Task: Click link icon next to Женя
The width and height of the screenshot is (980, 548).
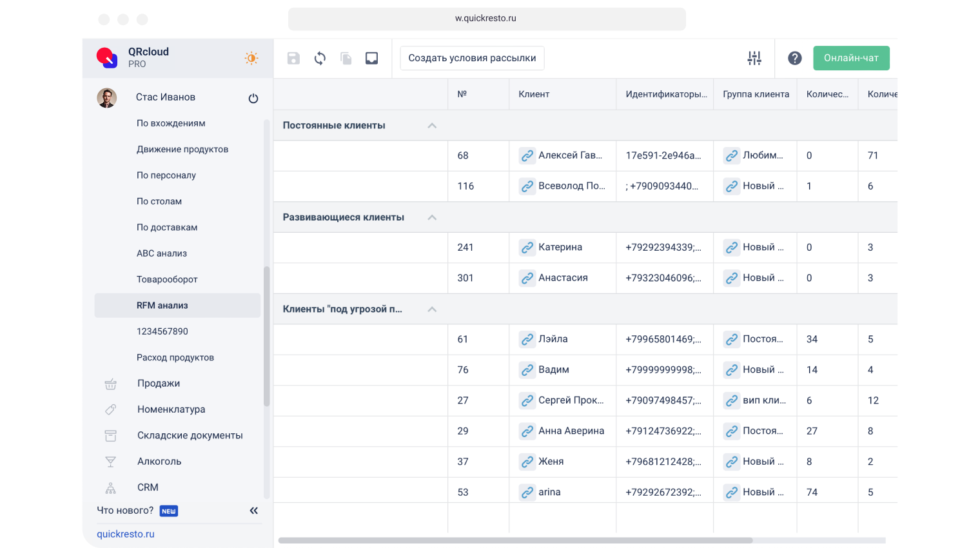Action: coord(527,462)
